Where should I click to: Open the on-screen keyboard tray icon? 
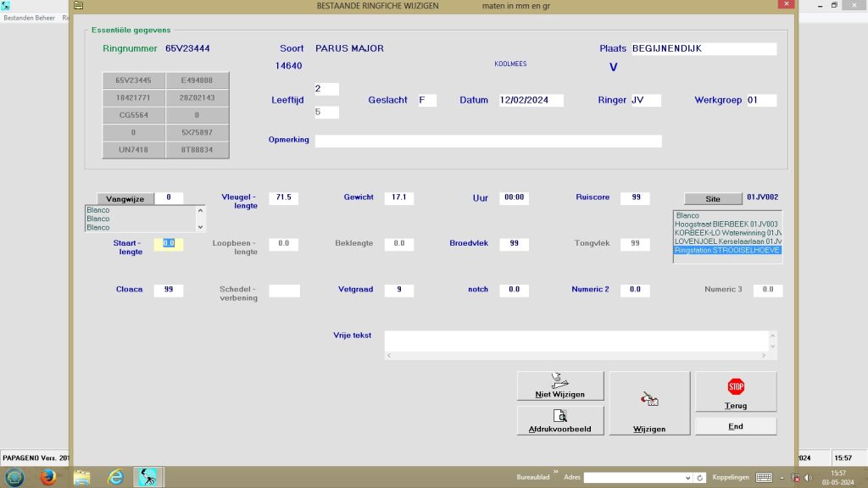click(764, 478)
